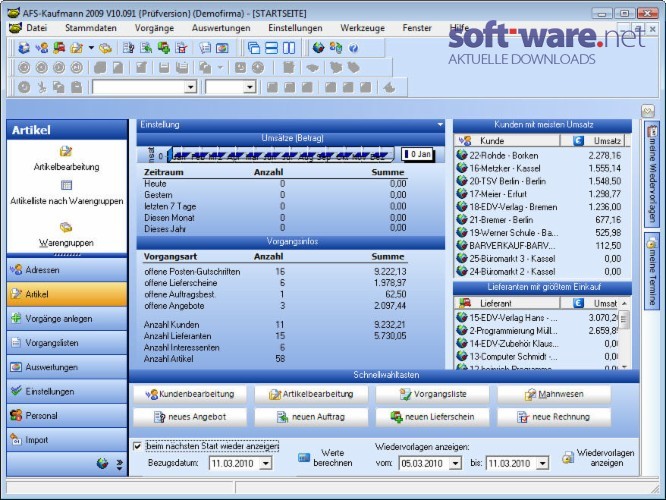The width and height of the screenshot is (666, 500).
Task: Click Lieferanten list scroll-down arrow
Action: (x=624, y=367)
